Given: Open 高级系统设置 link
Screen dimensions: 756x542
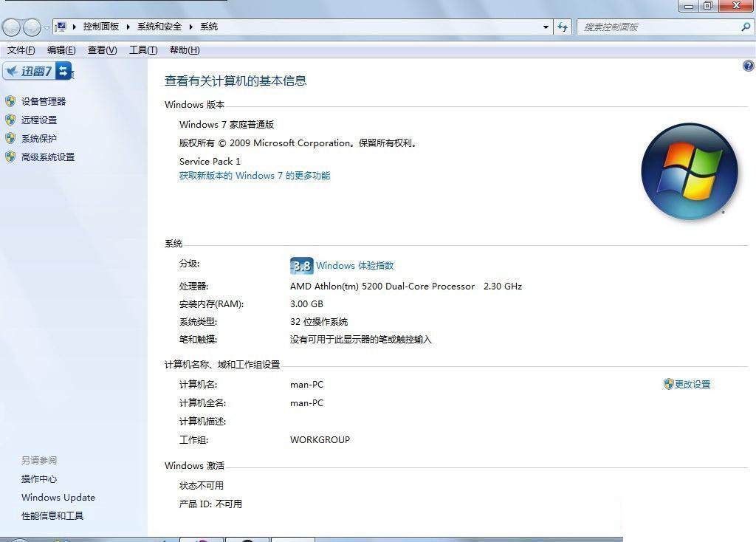Looking at the screenshot, I should [x=48, y=157].
